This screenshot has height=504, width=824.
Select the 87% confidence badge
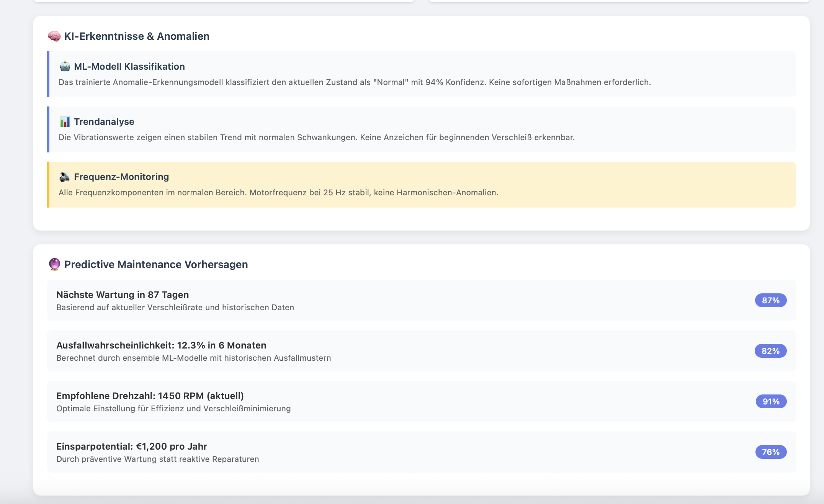771,300
